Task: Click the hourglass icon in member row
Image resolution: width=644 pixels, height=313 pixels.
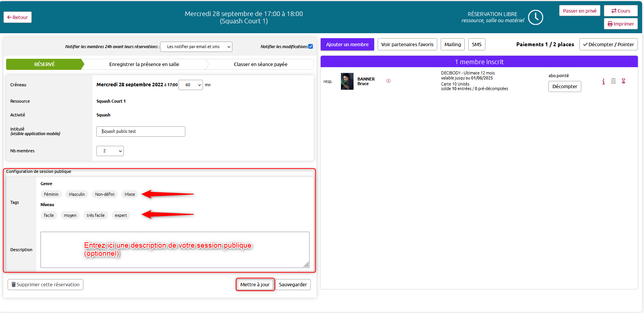Action: [x=623, y=81]
